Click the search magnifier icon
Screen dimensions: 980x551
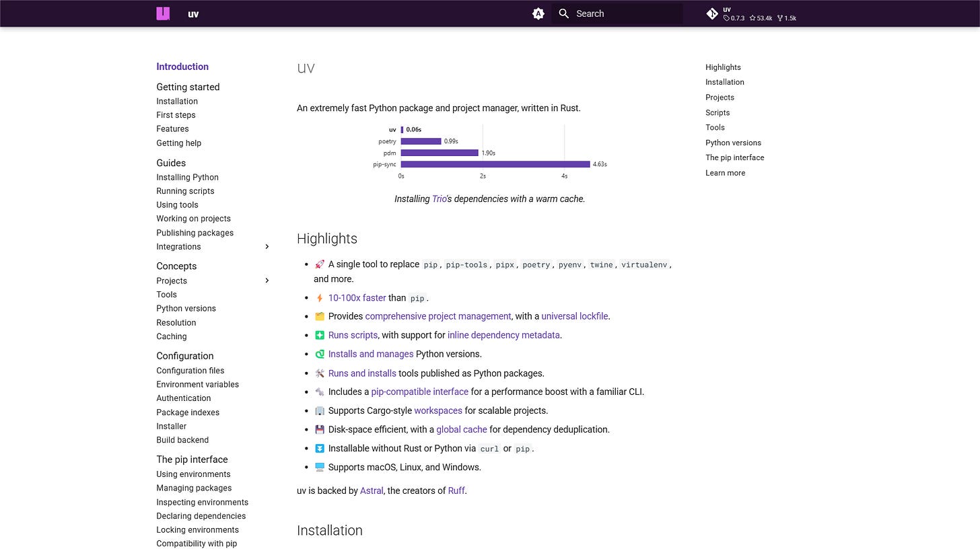564,13
